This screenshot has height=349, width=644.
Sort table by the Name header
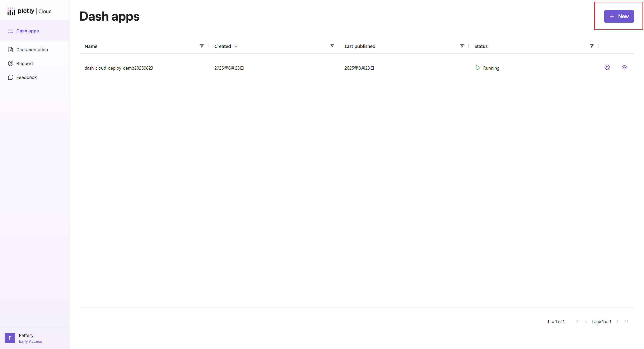(x=91, y=46)
